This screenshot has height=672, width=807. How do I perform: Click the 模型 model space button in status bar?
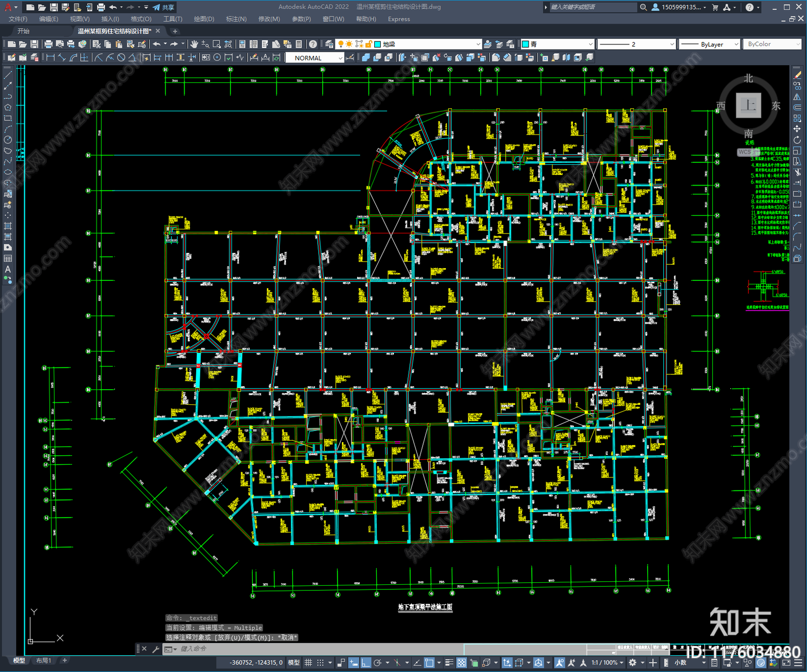coord(294,662)
